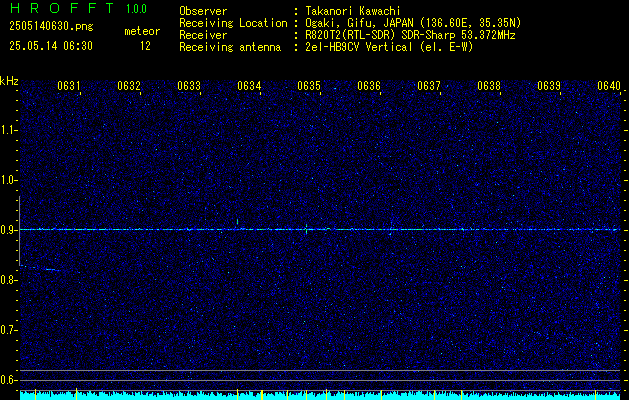
Task: Click the 0.9 frequency axis label
Action: pos(8,230)
